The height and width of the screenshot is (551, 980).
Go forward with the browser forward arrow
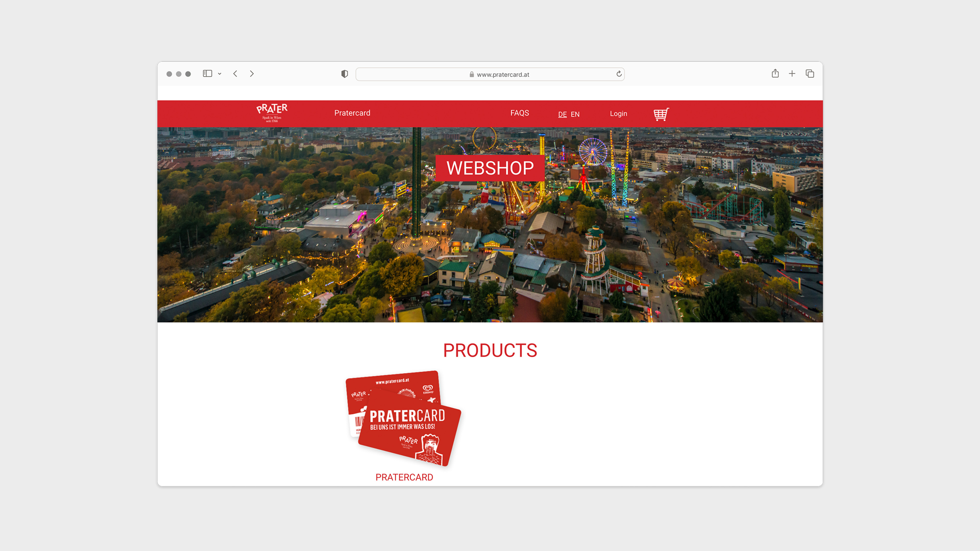252,74
